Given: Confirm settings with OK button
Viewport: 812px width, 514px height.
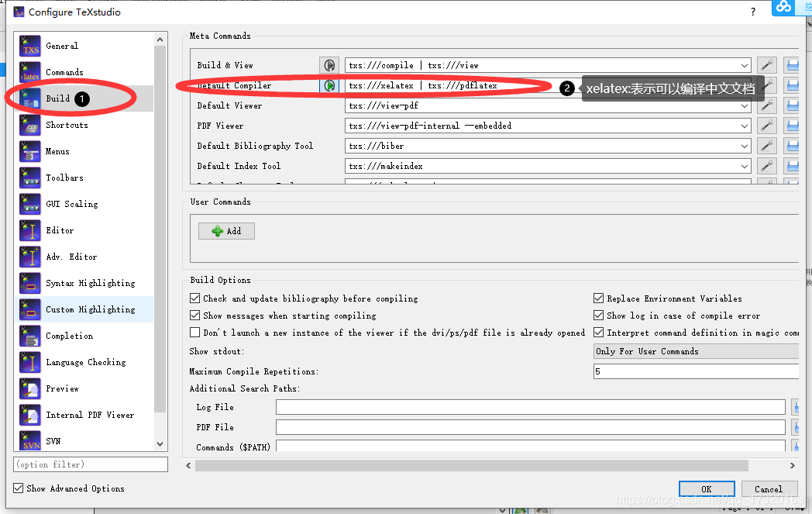Looking at the screenshot, I should [x=707, y=489].
